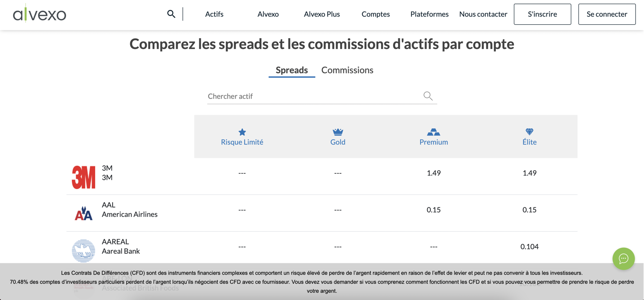Click the Risque Limité star icon

(x=242, y=132)
